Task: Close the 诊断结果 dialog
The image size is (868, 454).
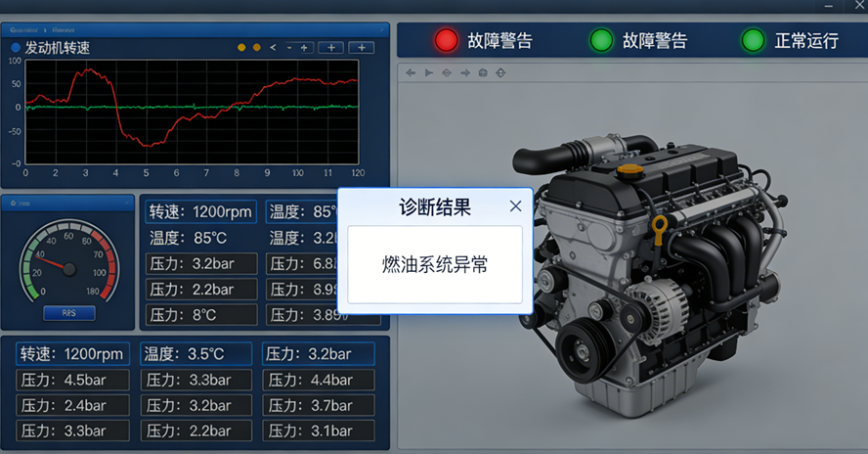Action: tap(515, 206)
